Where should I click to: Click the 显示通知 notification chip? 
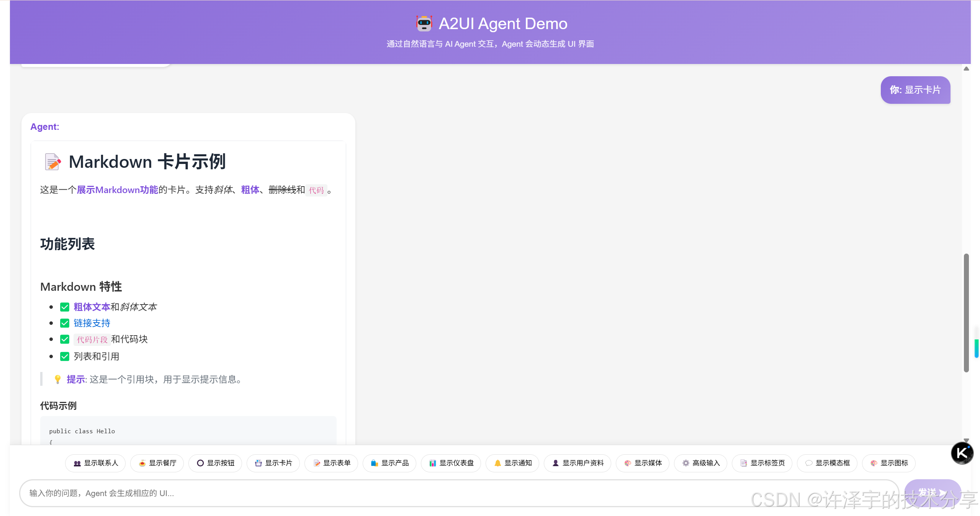point(512,463)
